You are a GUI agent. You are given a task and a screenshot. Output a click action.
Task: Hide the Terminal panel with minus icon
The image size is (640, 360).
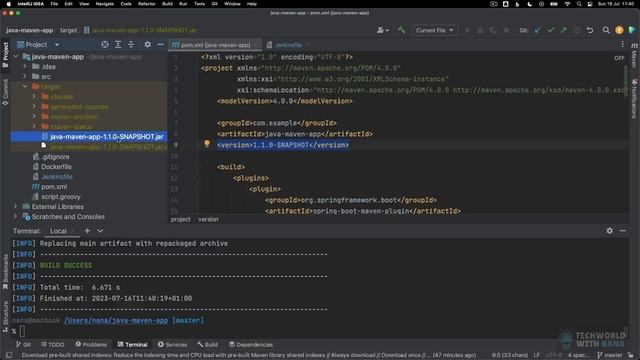click(622, 231)
